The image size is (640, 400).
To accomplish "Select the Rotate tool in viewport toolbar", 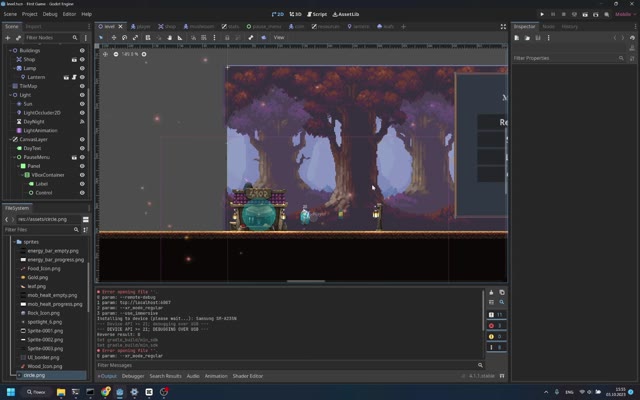I will pos(124,38).
